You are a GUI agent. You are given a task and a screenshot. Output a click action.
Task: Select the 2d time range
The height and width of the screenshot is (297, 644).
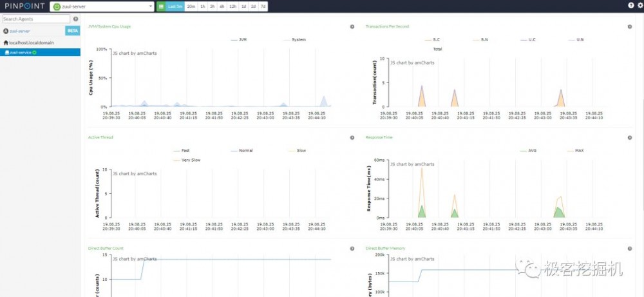coord(253,6)
